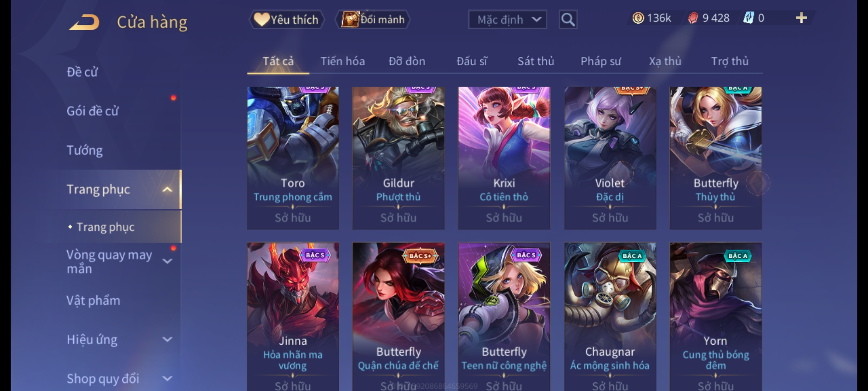
Task: Select Violet Đặc dị skin card
Action: [610, 158]
